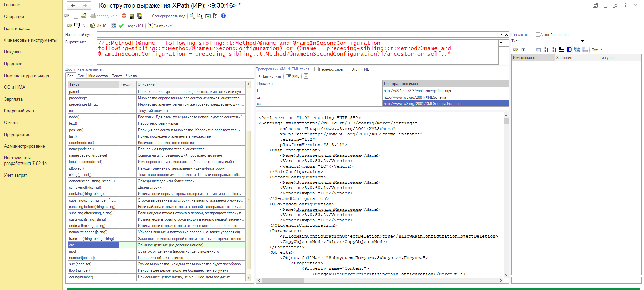This screenshot has width=644, height=290.
Task: Sort results descending Я-А
Action: [x=554, y=50]
